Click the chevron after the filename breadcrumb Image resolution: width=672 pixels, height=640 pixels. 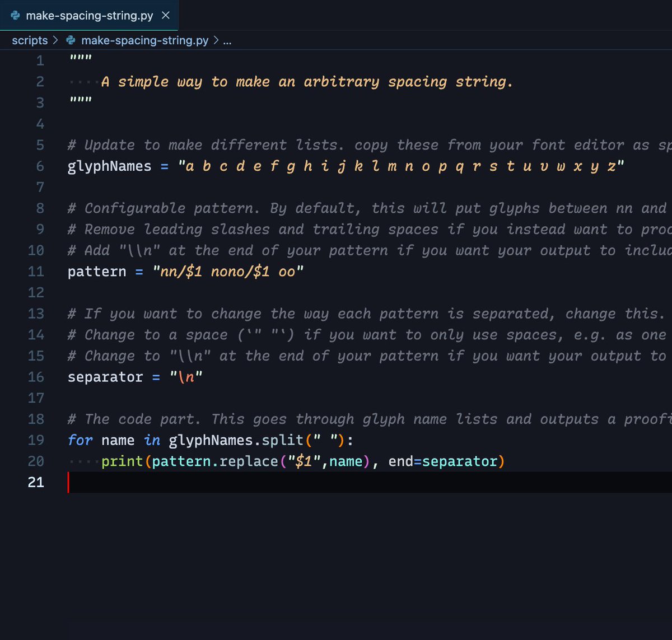(216, 40)
